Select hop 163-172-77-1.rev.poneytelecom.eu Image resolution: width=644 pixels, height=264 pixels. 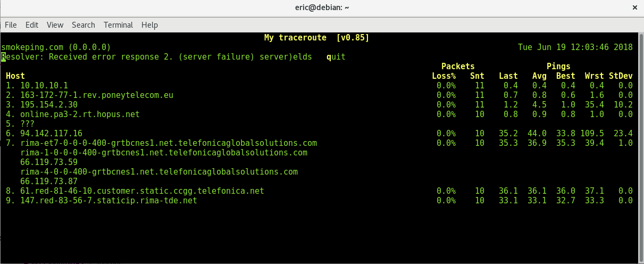coord(97,95)
